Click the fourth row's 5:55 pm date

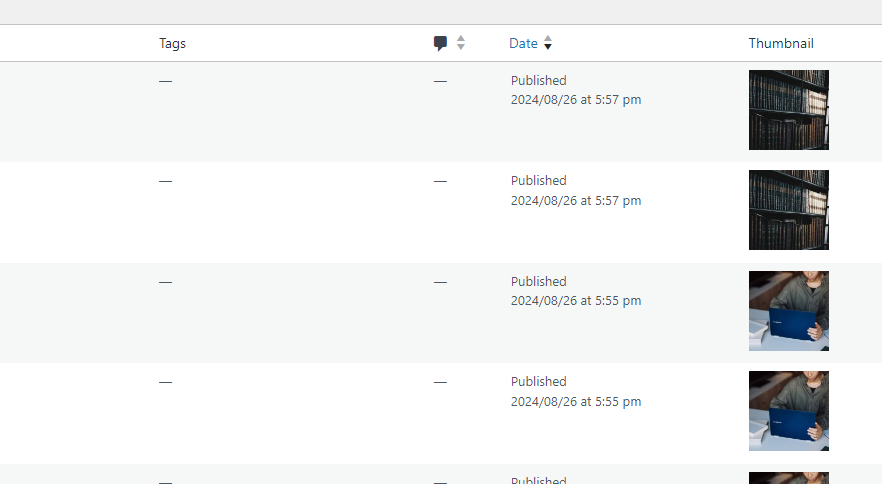(576, 401)
